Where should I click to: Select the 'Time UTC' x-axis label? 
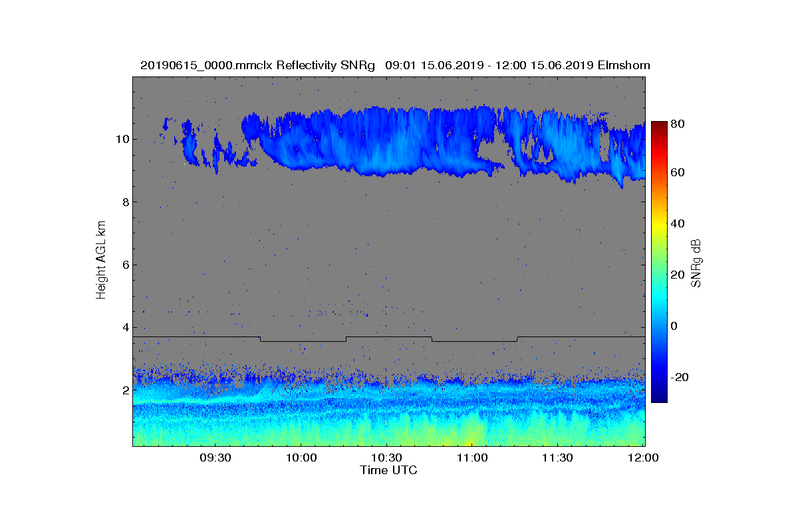[x=389, y=470]
